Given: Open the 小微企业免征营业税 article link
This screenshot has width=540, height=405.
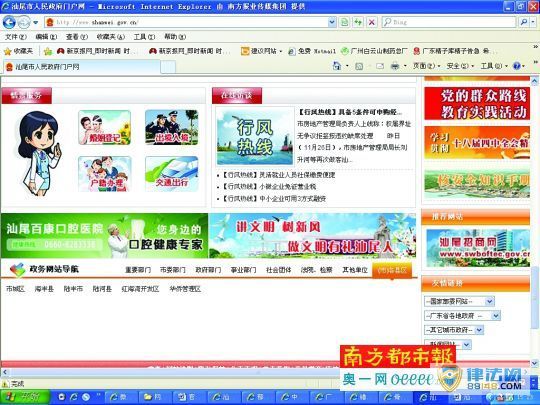Looking at the screenshot, I should [270, 187].
